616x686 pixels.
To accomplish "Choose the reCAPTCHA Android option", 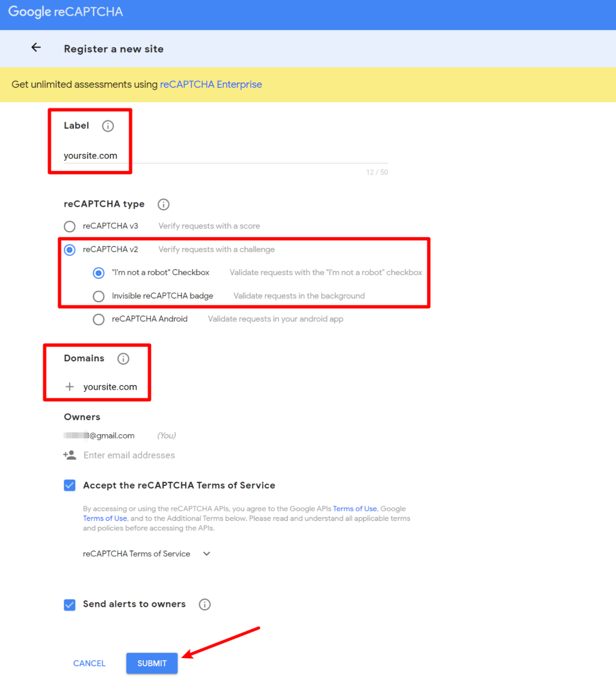I will pyautogui.click(x=99, y=319).
